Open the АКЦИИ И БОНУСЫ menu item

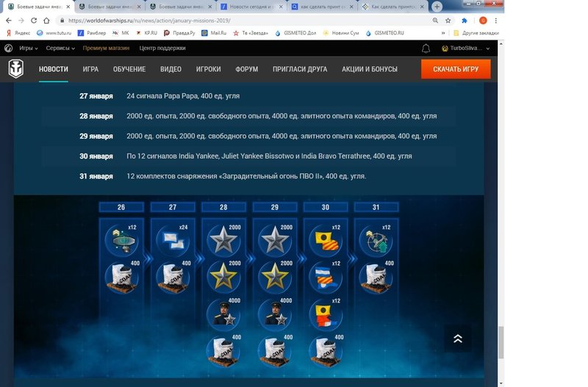pyautogui.click(x=370, y=69)
